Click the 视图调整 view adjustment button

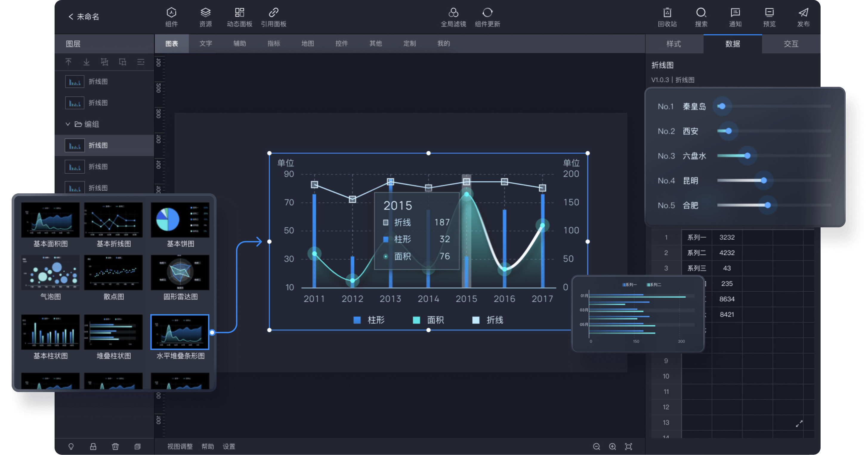[180, 446]
